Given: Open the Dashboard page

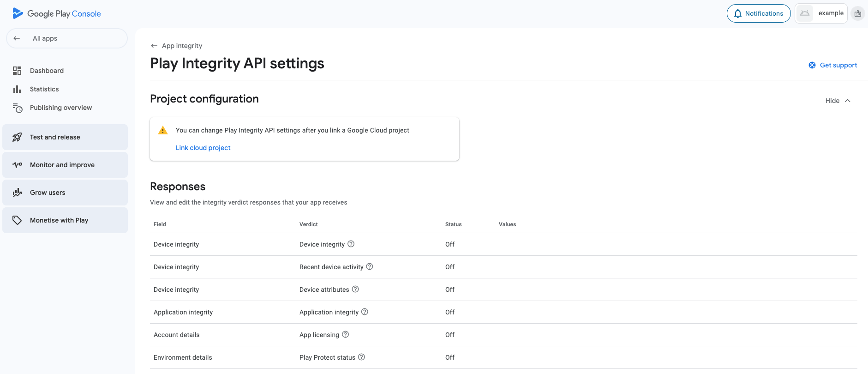Looking at the screenshot, I should tap(47, 71).
